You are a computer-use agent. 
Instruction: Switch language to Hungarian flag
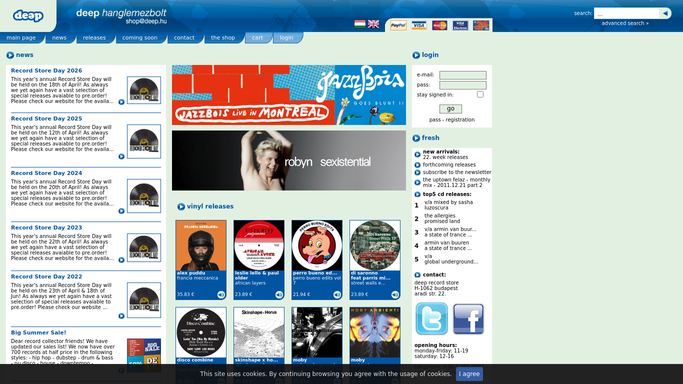(360, 24)
